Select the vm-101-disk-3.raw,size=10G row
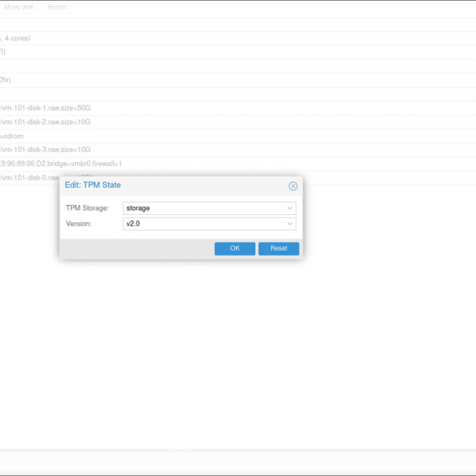Image resolution: width=476 pixels, height=476 pixels. point(238,150)
